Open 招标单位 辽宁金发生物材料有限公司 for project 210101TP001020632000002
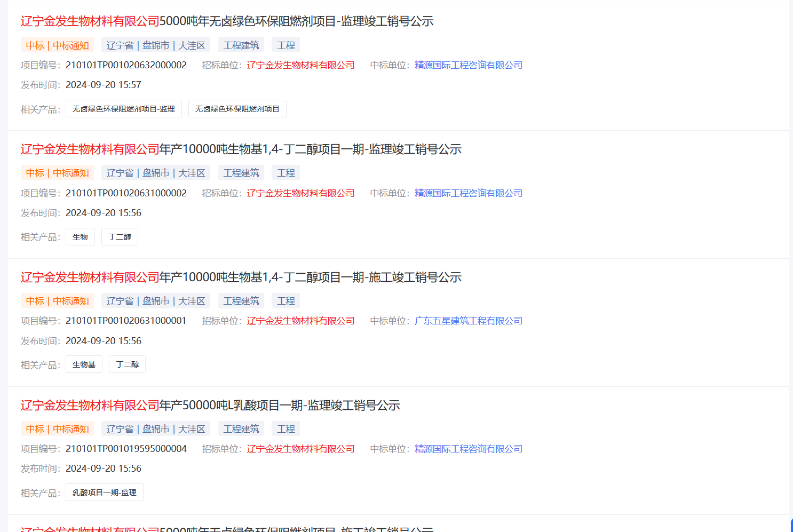 pyautogui.click(x=301, y=65)
